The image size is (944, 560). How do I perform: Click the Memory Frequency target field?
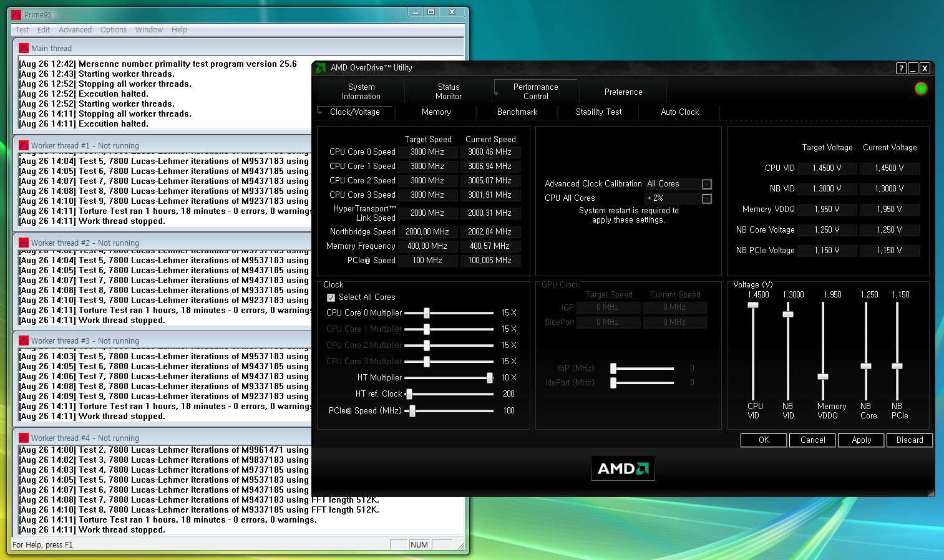tap(427, 246)
